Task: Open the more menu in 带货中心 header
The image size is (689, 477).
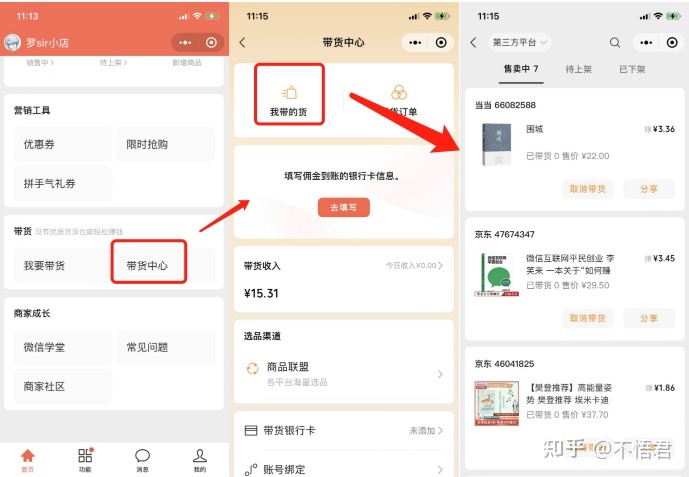Action: [415, 43]
